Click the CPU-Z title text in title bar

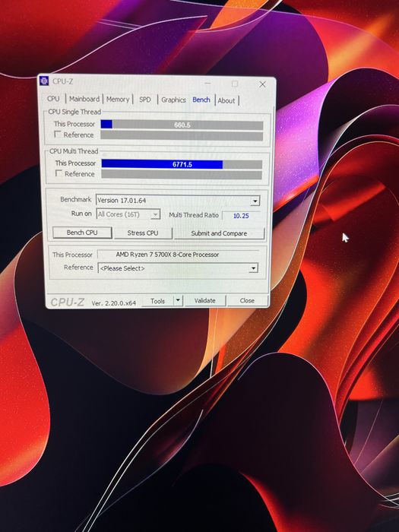tap(63, 81)
